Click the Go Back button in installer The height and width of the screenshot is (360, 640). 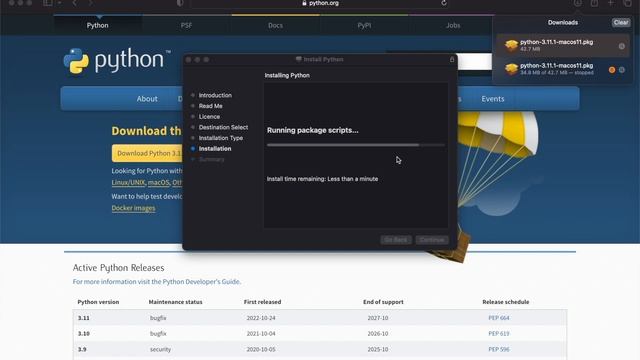click(396, 240)
